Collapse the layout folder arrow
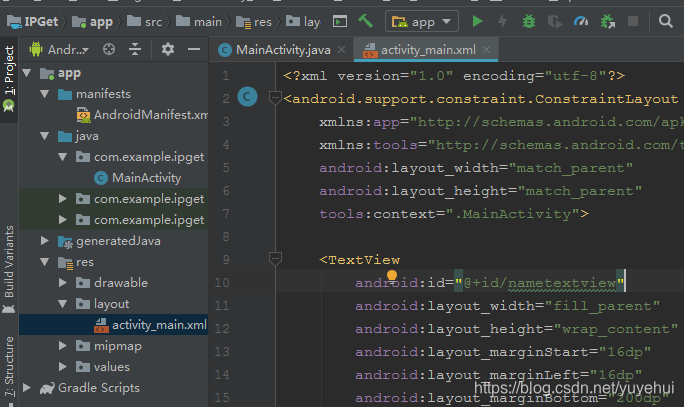 pos(63,304)
